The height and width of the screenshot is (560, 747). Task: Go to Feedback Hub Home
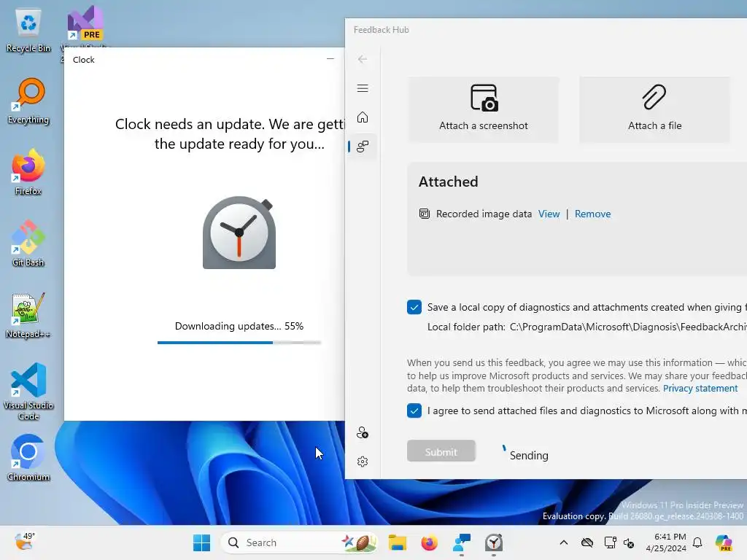pos(363,117)
